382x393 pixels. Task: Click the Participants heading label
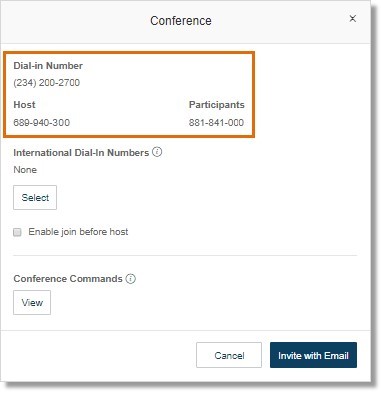point(217,105)
